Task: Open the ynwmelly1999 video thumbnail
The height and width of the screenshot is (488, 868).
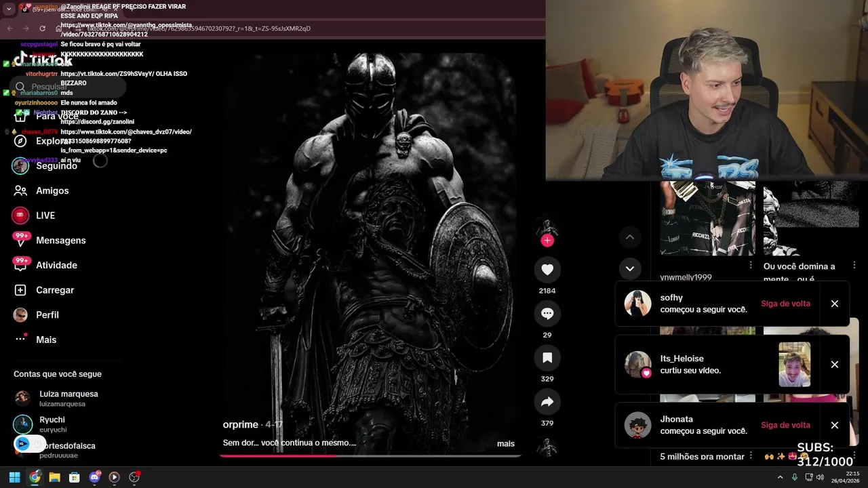Action: click(707, 218)
